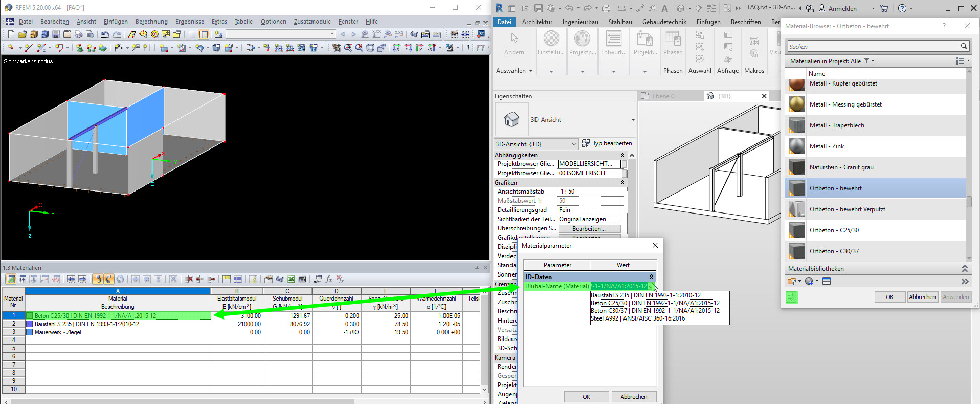The image size is (980, 404).
Task: Click Abbrechen in the Material-Browser
Action: (922, 297)
